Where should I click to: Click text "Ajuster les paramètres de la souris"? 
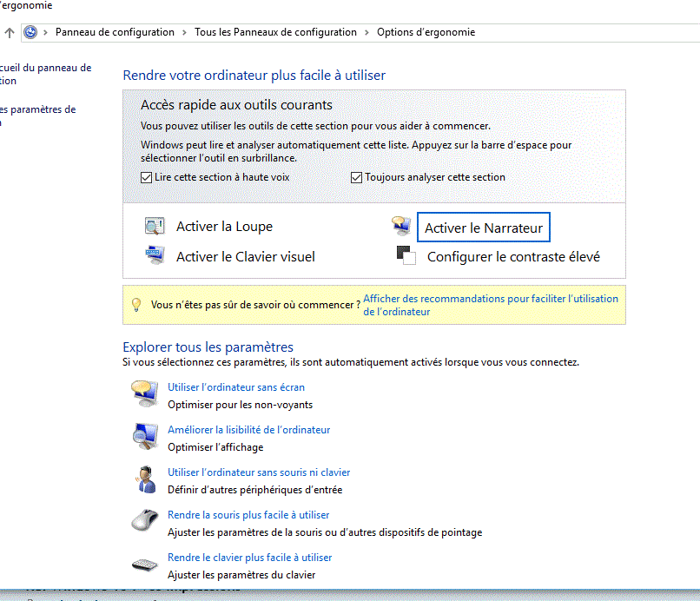[x=247, y=532]
